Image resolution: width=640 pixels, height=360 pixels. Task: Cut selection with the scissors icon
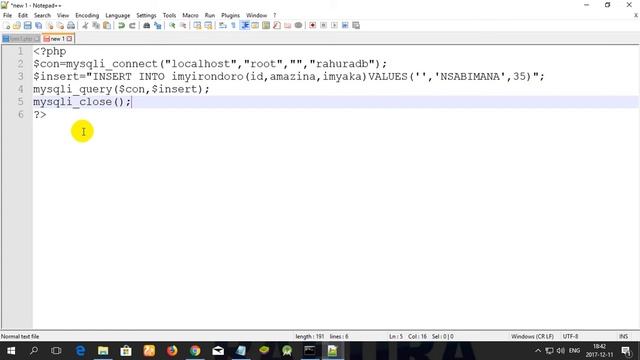[85, 25]
